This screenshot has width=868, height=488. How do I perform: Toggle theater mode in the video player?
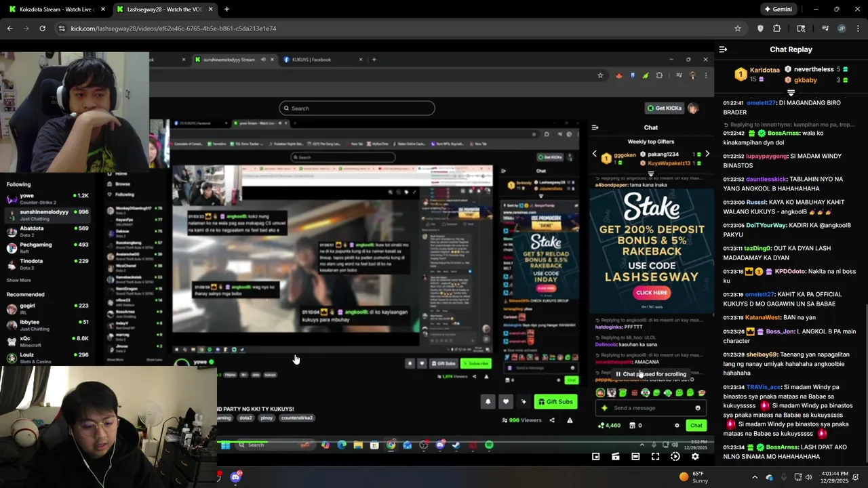click(635, 457)
